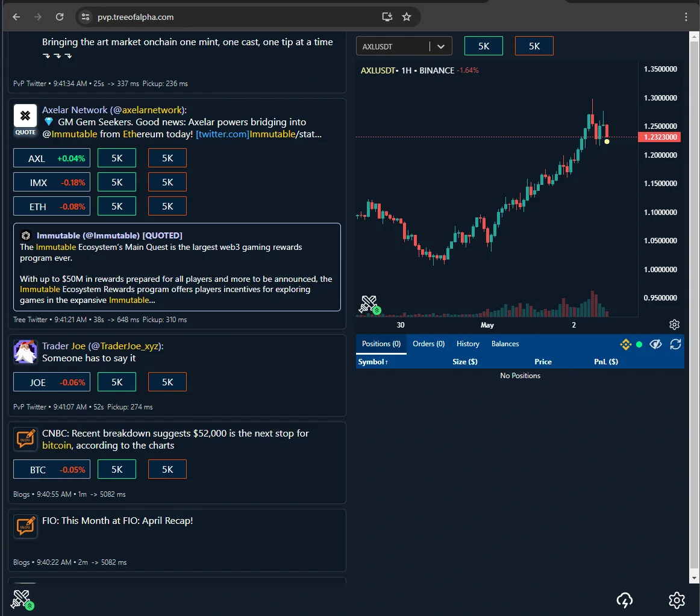
Task: Buy 5K on the ETH row
Action: 117,206
